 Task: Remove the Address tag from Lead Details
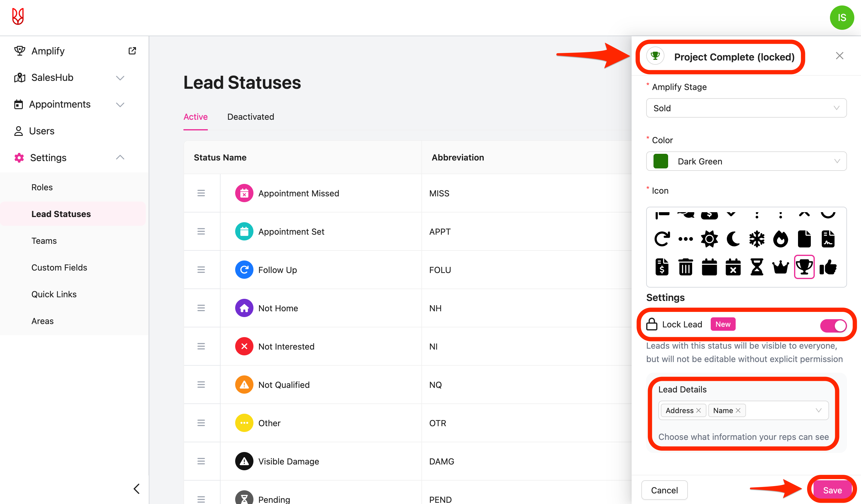click(x=699, y=410)
